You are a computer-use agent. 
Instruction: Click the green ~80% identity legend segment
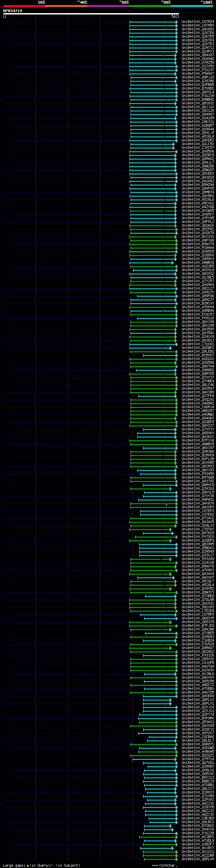[x=150, y=6]
